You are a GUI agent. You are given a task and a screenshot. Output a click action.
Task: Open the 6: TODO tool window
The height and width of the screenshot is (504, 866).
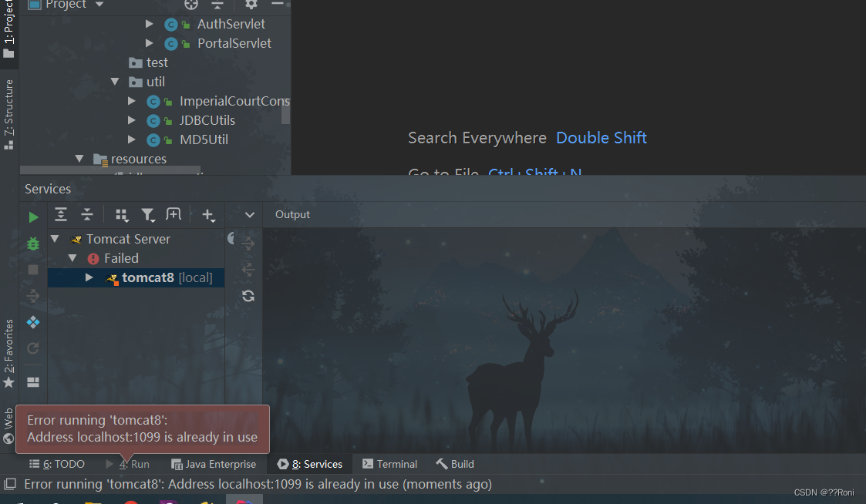(x=57, y=464)
